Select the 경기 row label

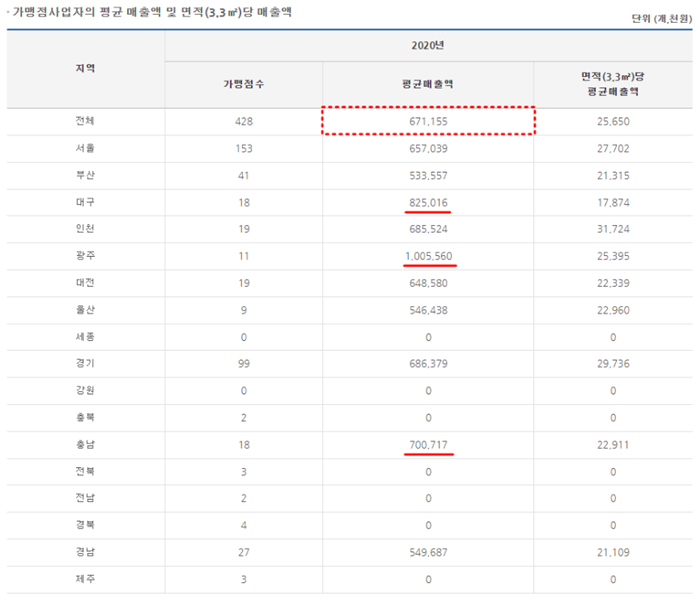coord(85,363)
